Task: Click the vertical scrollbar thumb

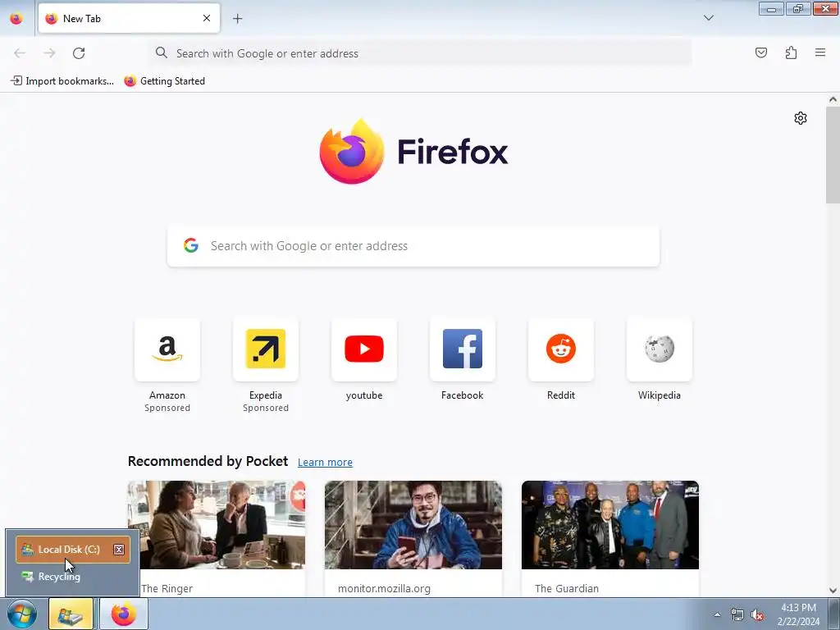Action: pos(833,155)
